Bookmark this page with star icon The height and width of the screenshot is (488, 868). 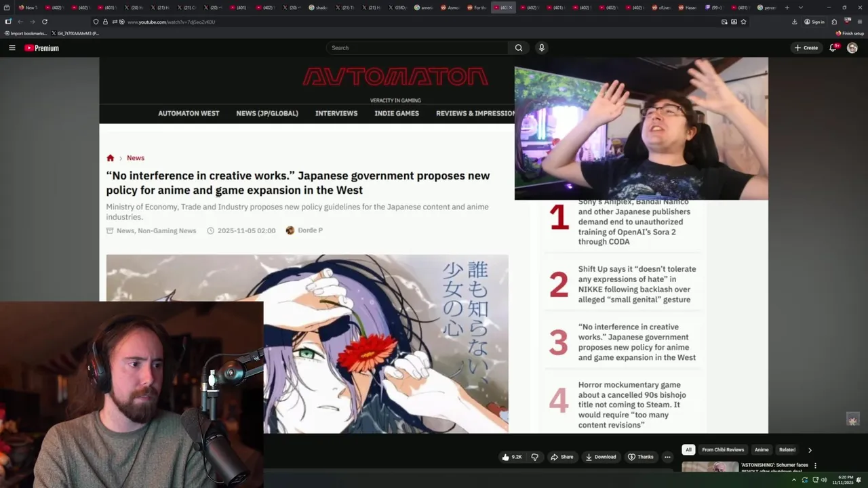coord(743,22)
